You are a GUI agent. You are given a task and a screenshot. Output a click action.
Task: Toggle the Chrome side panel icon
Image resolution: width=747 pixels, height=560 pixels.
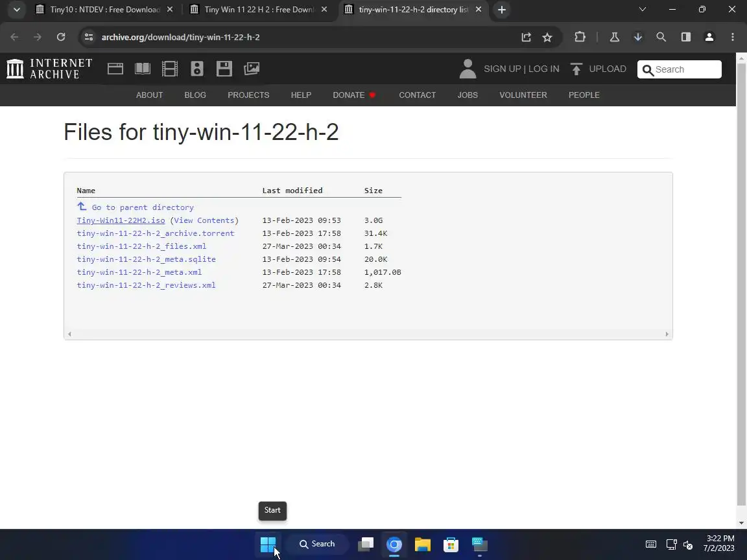pyautogui.click(x=686, y=37)
